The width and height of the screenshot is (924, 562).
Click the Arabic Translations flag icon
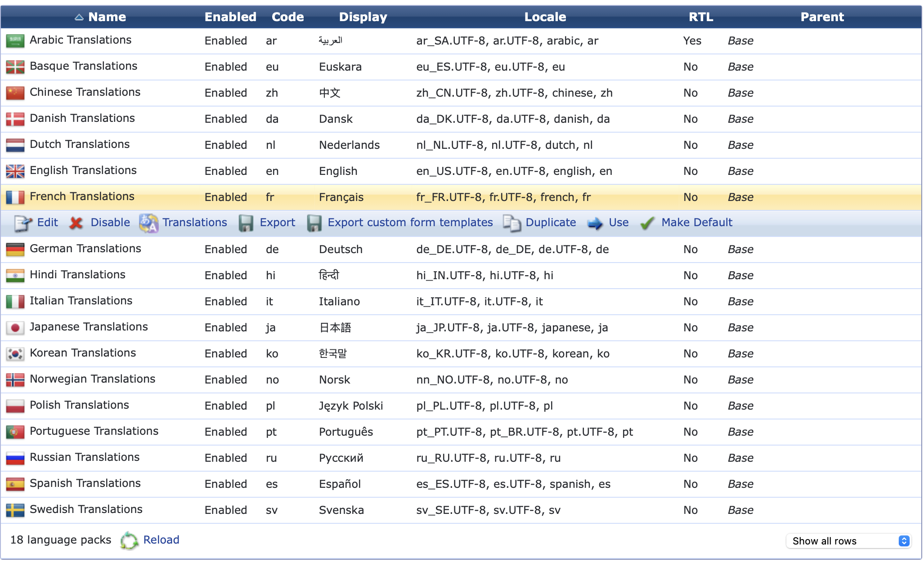15,41
